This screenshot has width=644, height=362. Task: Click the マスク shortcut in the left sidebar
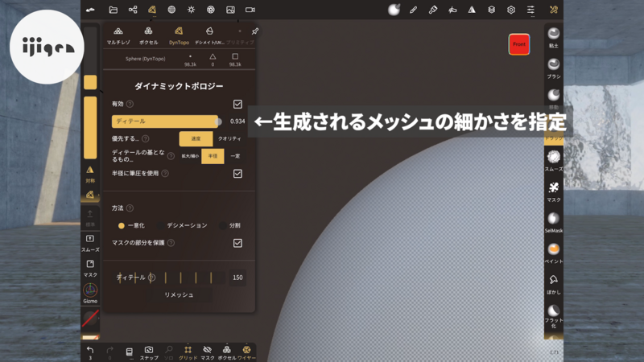90,268
